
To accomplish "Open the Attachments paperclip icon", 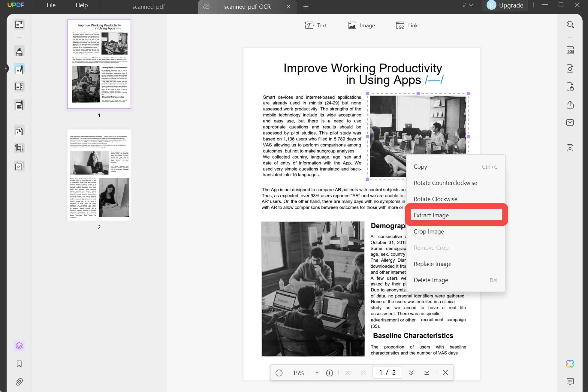I will click(x=19, y=382).
